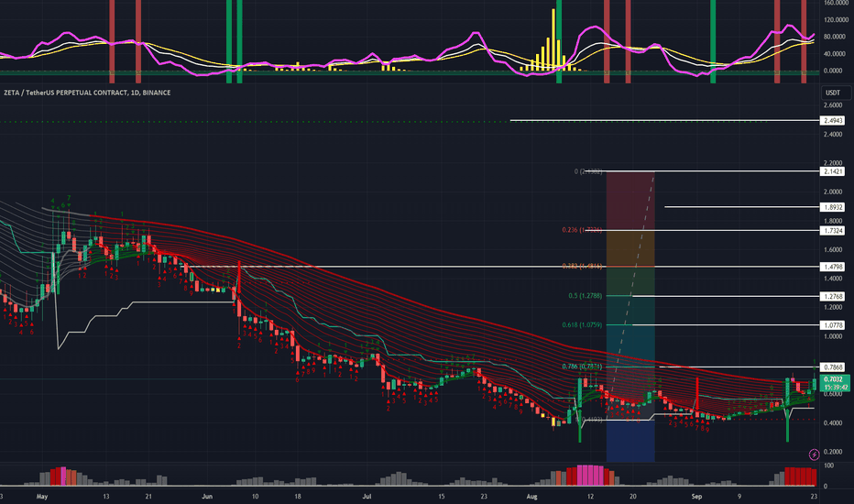This screenshot has height=504, width=854.
Task: Click the 1.0000 price axis tick
Action: pyautogui.click(x=833, y=336)
